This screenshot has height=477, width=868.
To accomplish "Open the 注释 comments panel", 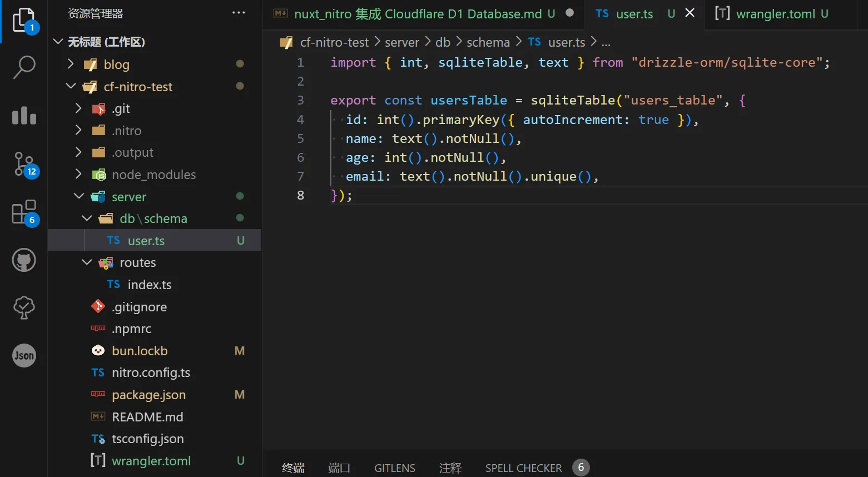I will [450, 468].
